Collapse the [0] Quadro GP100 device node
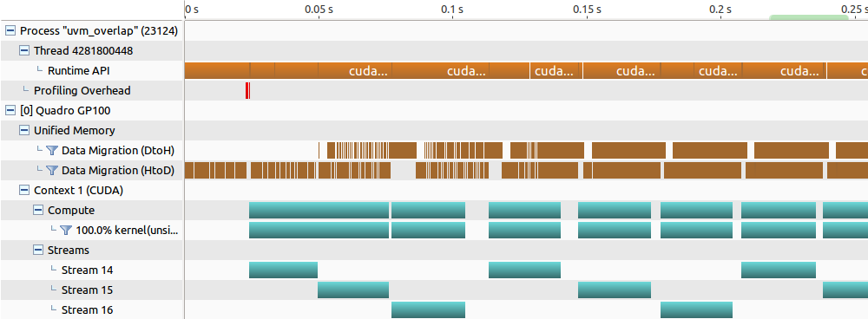 click(10, 111)
